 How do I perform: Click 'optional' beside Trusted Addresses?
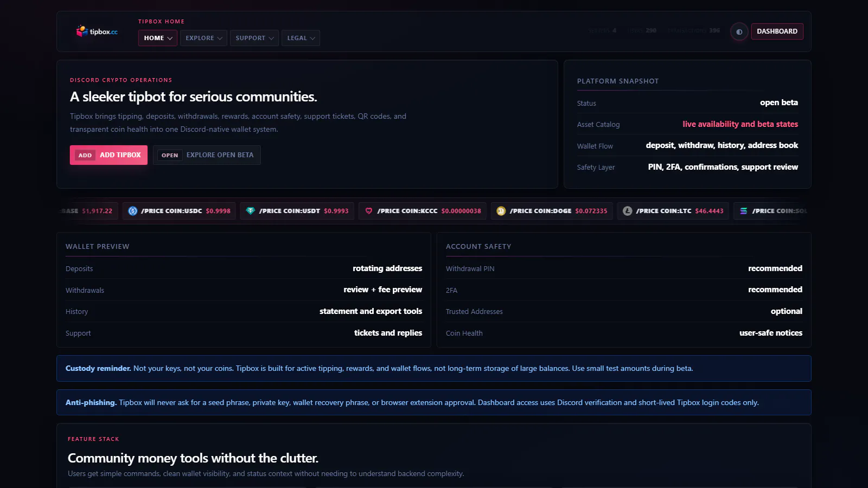coord(786,311)
